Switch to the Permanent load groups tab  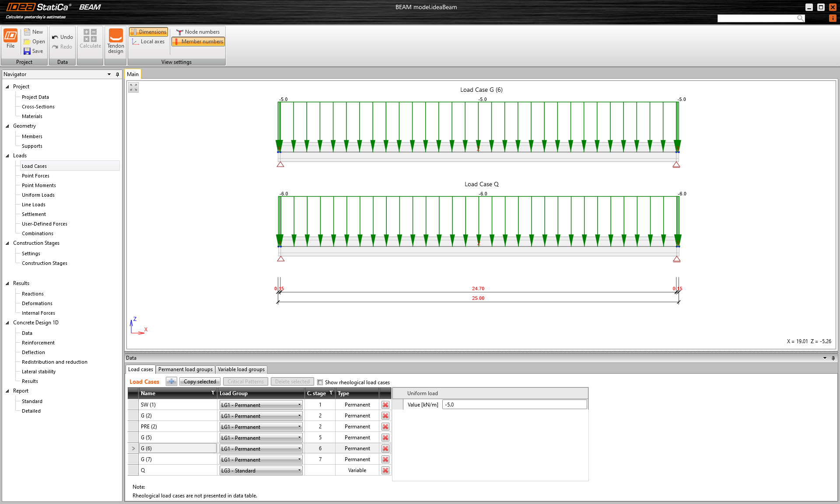click(x=185, y=369)
